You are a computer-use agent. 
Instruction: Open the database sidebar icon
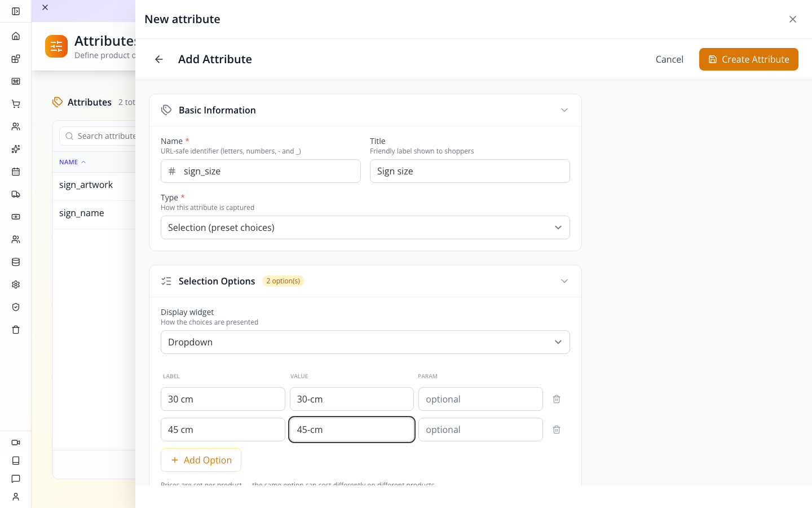point(16,262)
